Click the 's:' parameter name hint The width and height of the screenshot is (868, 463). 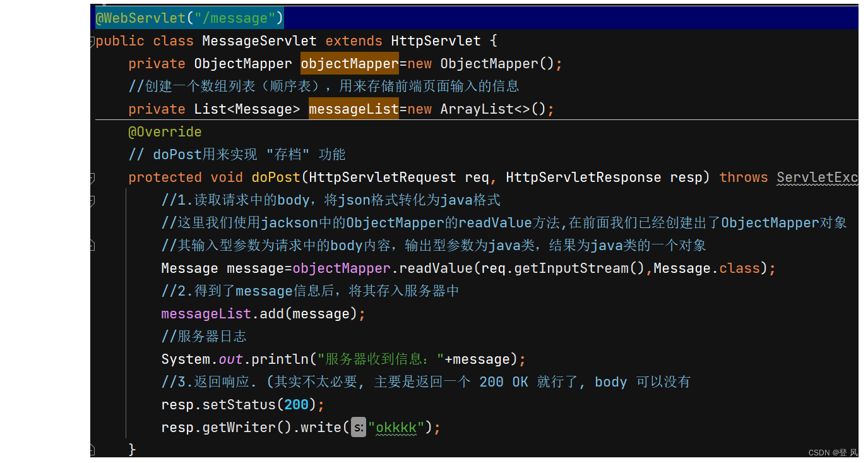[359, 428]
